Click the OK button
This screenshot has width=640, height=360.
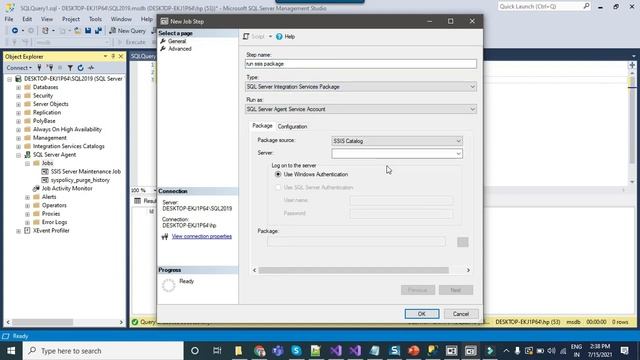[422, 314]
